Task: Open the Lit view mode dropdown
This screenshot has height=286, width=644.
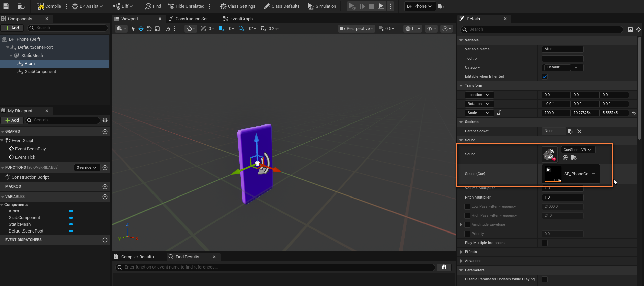Action: coord(413,29)
